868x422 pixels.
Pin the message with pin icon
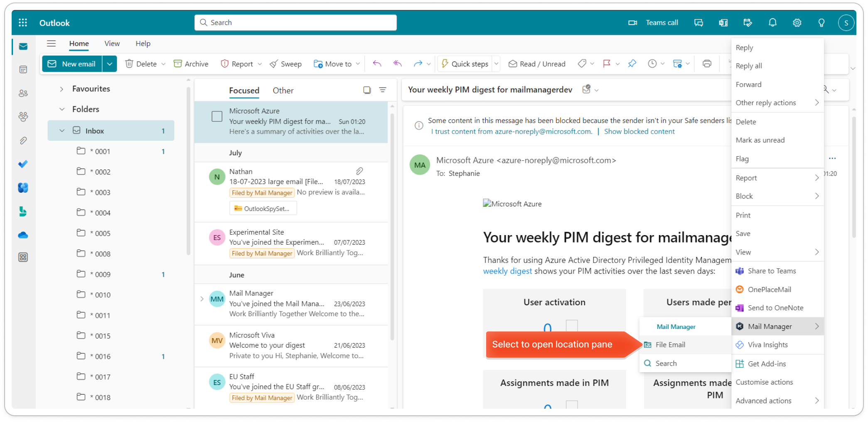point(632,64)
